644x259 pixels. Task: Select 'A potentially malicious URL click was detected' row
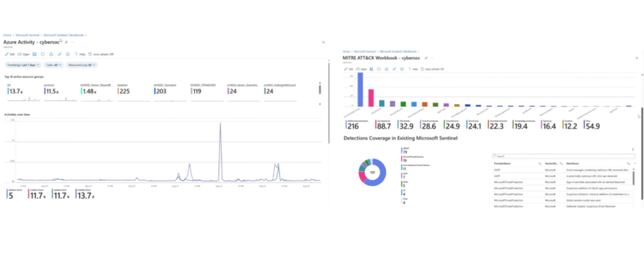click(562, 175)
